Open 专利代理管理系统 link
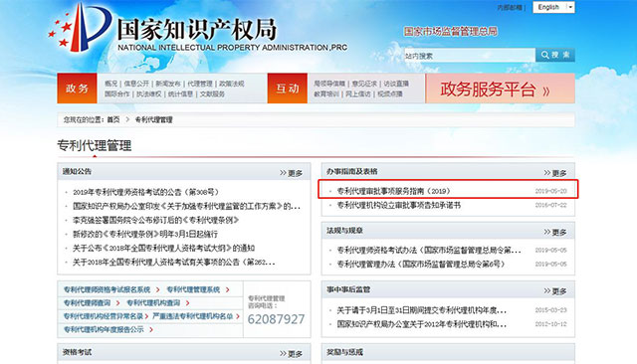637x364 pixels. [x=193, y=289]
